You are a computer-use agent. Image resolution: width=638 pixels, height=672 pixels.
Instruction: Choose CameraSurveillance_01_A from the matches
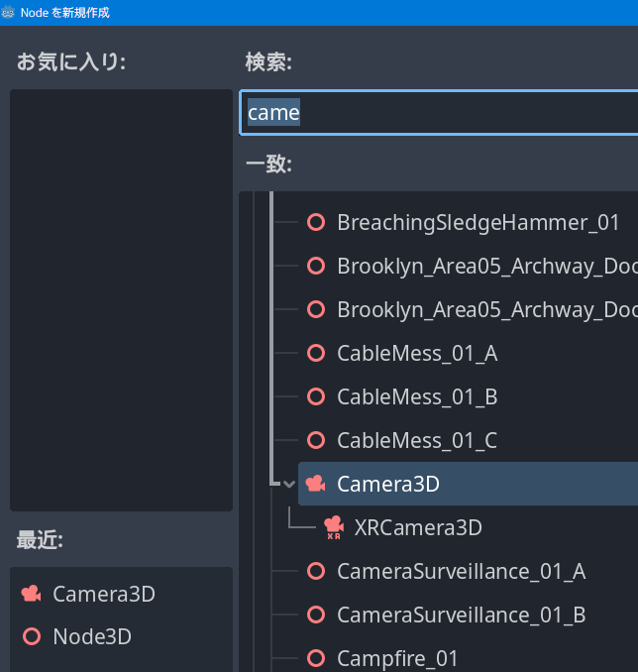(x=461, y=571)
